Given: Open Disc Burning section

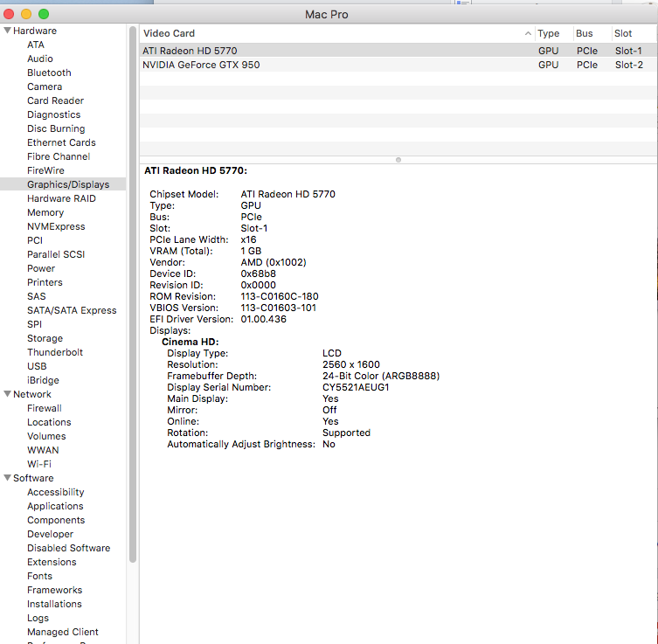Looking at the screenshot, I should (x=56, y=128).
